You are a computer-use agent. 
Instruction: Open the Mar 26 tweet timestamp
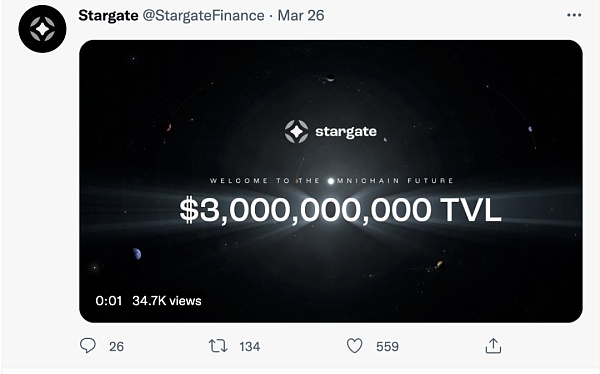pyautogui.click(x=301, y=16)
